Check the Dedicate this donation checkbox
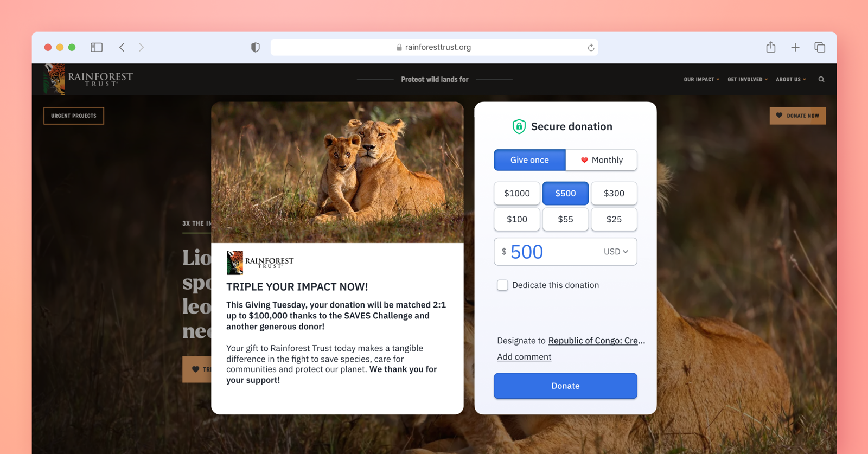868x454 pixels. tap(502, 285)
